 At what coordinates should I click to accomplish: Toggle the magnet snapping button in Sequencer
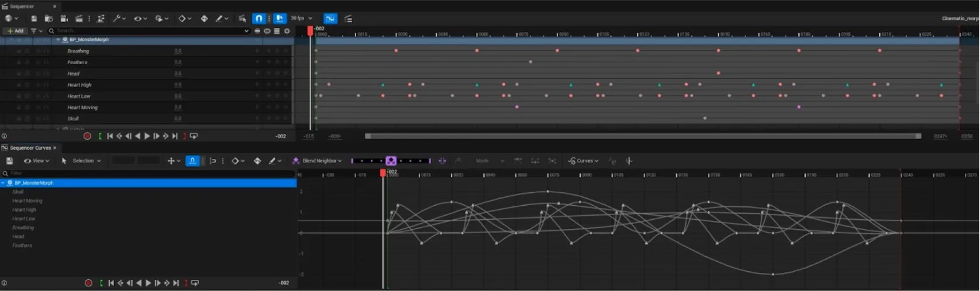click(258, 19)
